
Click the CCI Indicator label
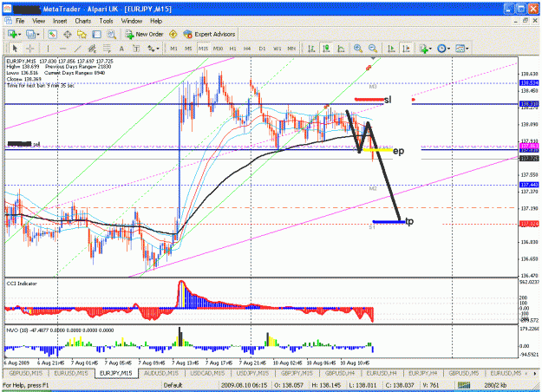click(x=22, y=284)
